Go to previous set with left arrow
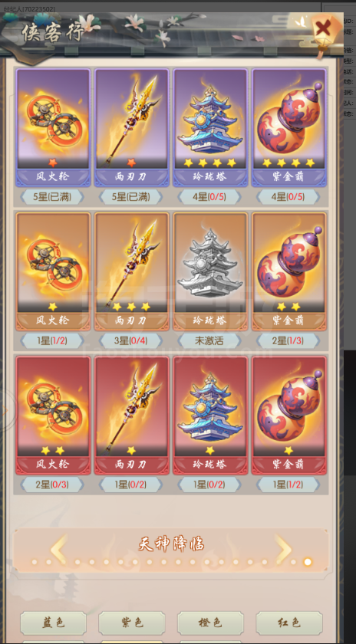The width and height of the screenshot is (356, 644). coord(58,549)
